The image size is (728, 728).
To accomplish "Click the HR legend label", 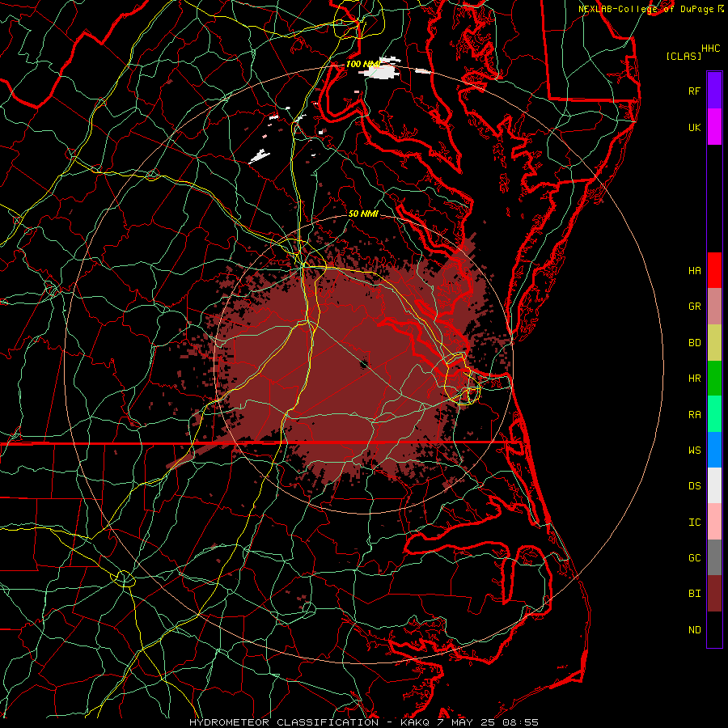I will pos(694,379).
